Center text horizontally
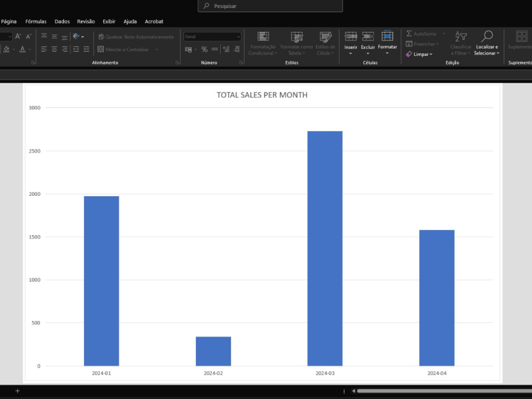Image resolution: width=532 pixels, height=399 pixels. coord(54,49)
